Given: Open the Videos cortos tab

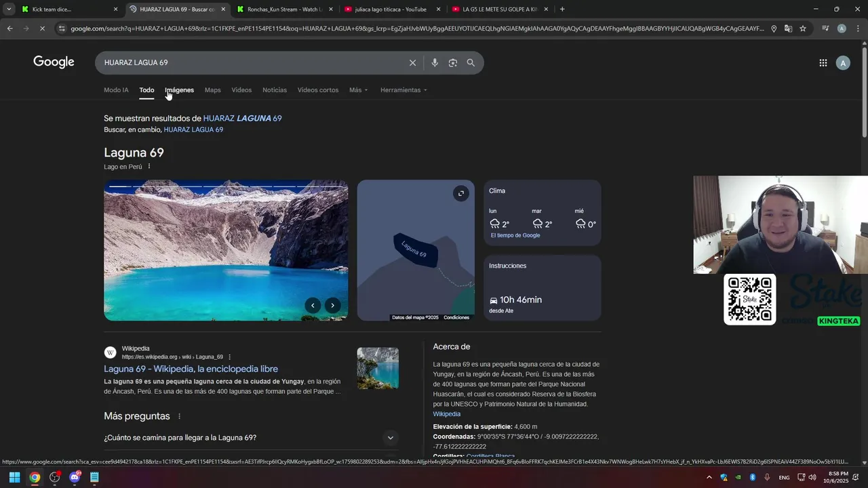Looking at the screenshot, I should [x=318, y=90].
